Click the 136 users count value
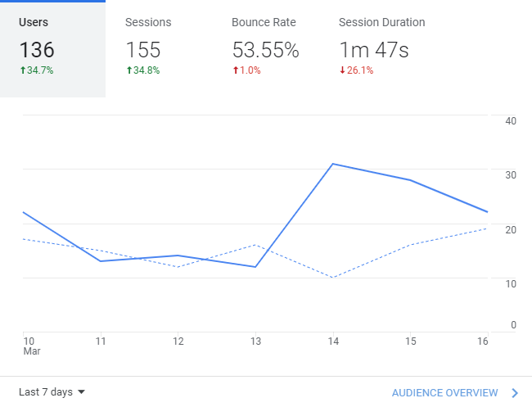 pyautogui.click(x=37, y=50)
